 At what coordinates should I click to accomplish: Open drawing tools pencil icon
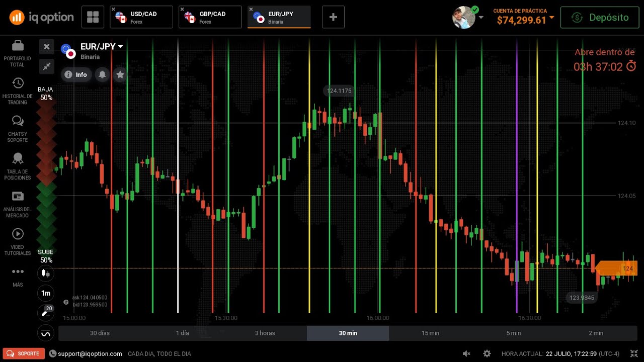[x=46, y=313]
